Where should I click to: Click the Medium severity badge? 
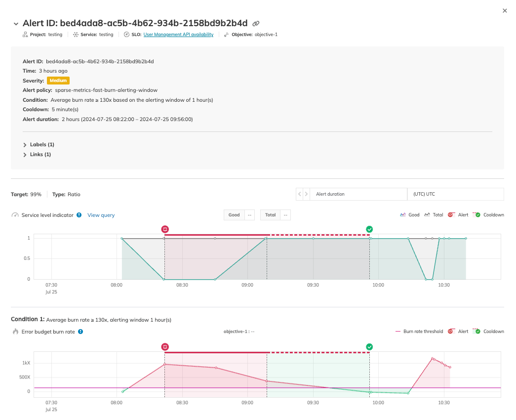[x=58, y=81]
